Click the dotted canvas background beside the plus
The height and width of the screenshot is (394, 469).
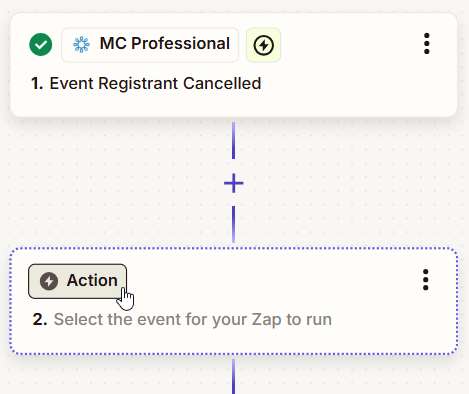point(333,183)
